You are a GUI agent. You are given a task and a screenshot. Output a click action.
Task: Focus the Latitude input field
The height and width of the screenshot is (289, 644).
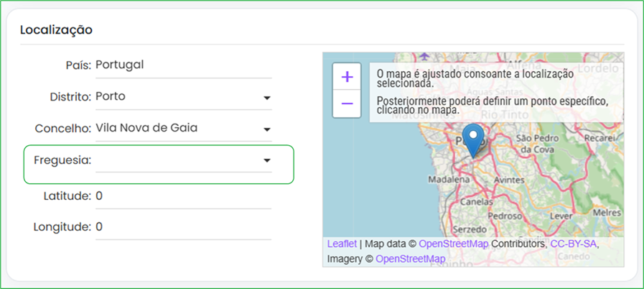click(183, 196)
